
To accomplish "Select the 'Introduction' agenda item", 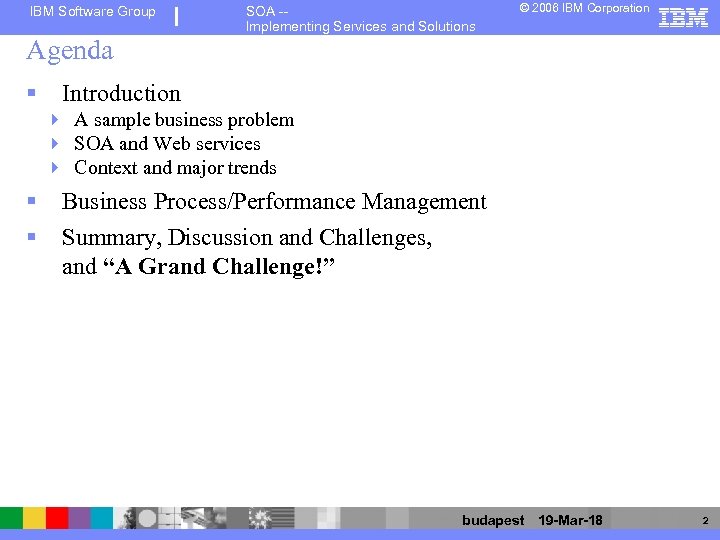I will tap(122, 94).
